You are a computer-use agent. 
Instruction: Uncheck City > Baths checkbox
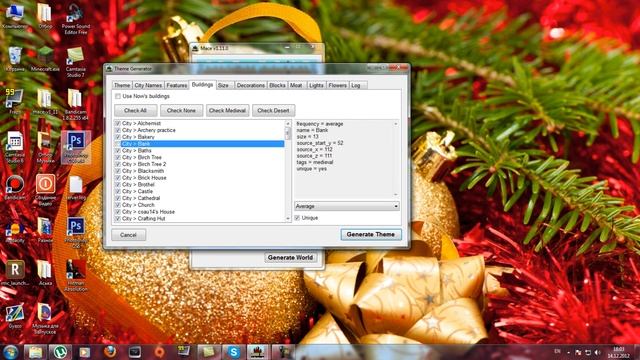[118, 151]
